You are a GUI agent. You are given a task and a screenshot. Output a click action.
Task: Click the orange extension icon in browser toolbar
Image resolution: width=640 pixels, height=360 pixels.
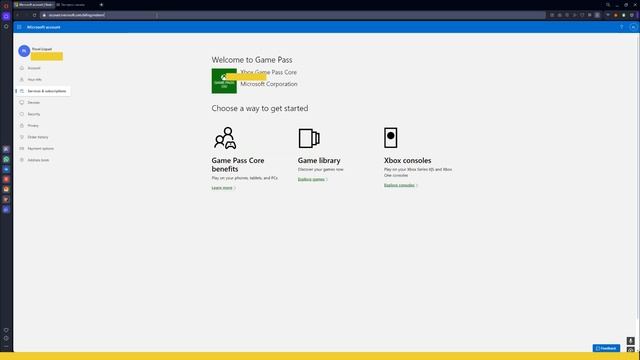616,15
